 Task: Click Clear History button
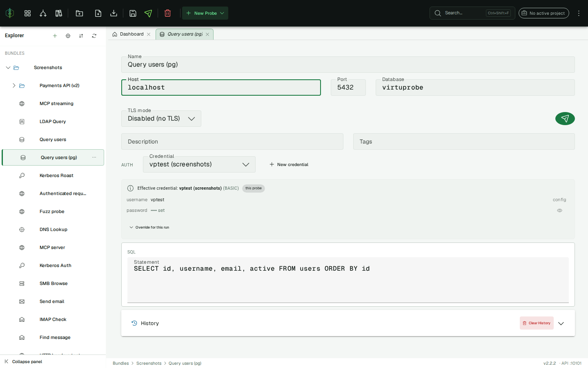tap(537, 323)
